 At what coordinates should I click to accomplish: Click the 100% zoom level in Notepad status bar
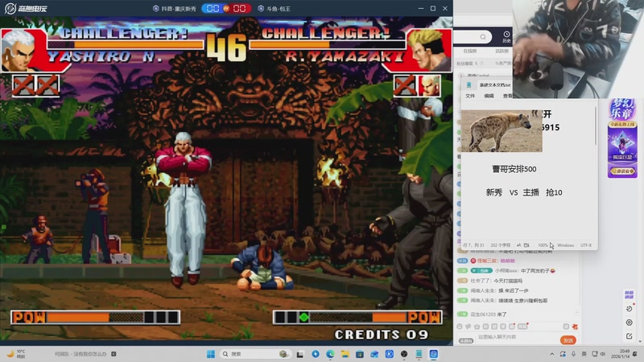point(543,245)
